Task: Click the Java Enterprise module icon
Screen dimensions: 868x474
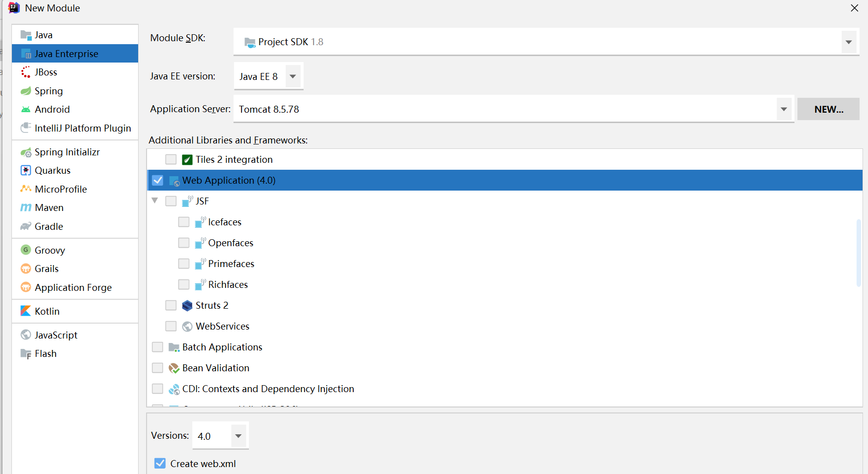Action: [26, 54]
